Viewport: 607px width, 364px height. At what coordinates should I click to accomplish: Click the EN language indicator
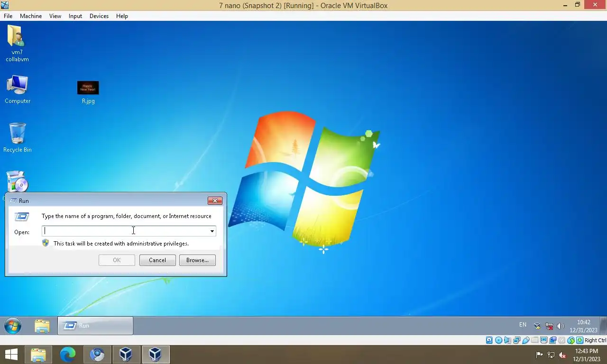523,325
